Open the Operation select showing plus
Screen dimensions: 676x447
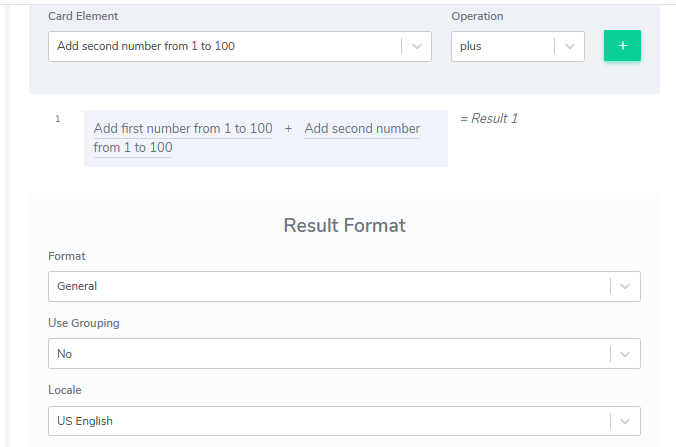(502, 46)
